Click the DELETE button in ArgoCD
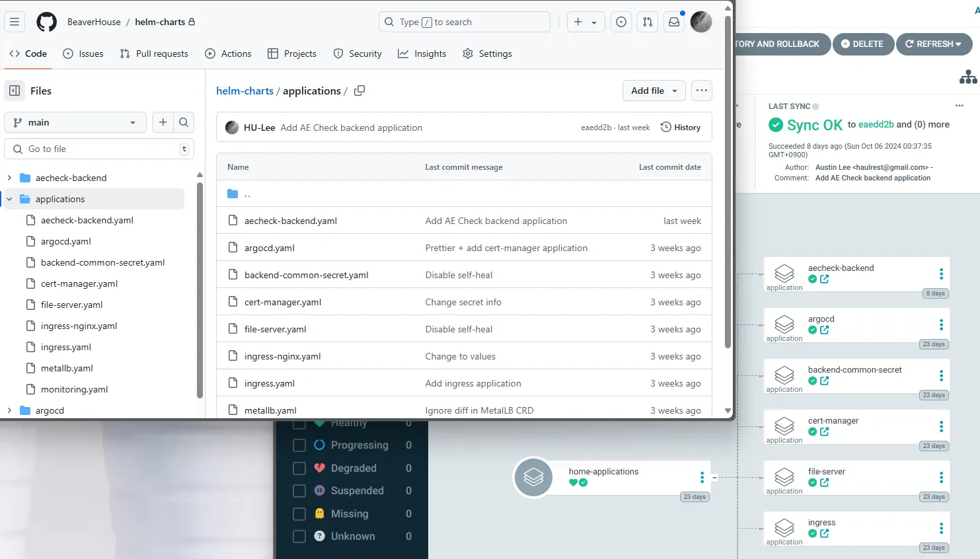980x559 pixels. point(863,44)
